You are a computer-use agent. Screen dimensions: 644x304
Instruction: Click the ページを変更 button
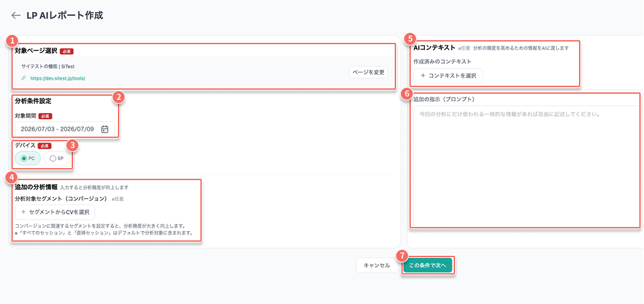369,72
